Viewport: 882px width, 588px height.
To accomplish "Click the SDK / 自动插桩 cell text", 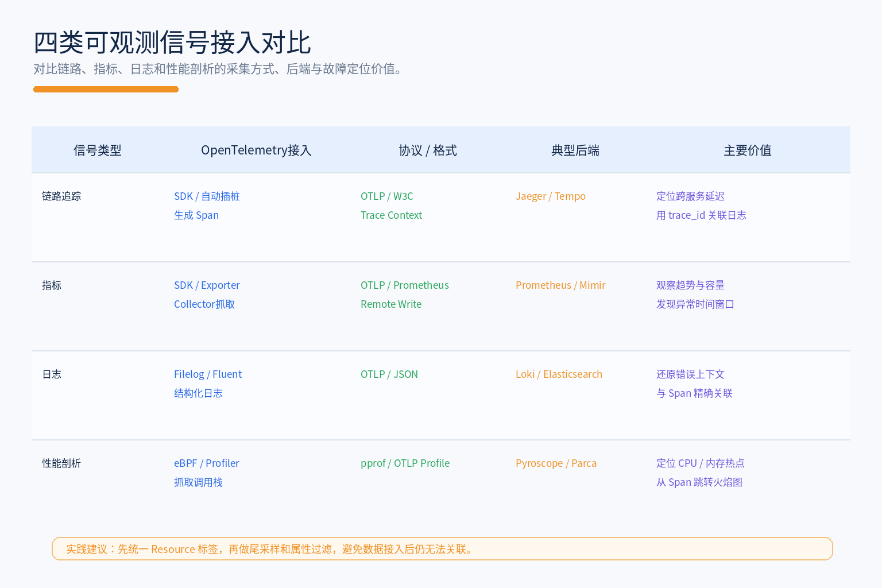I will pyautogui.click(x=207, y=196).
